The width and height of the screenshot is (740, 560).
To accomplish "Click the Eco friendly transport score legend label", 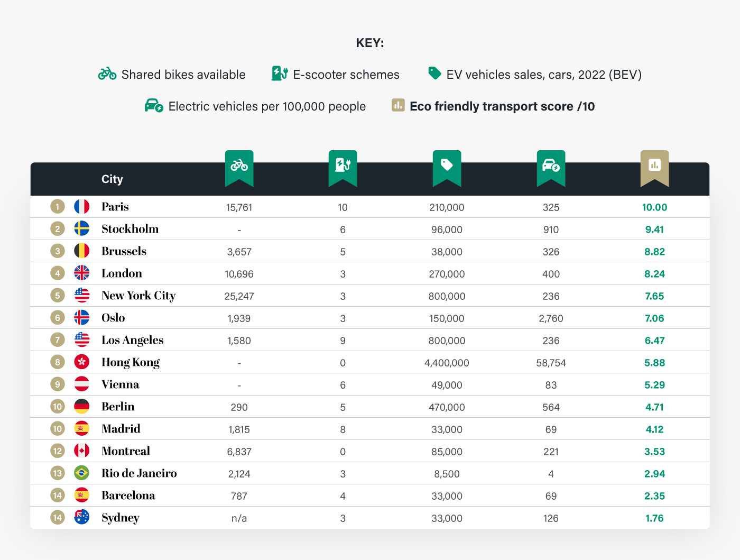I will point(502,106).
